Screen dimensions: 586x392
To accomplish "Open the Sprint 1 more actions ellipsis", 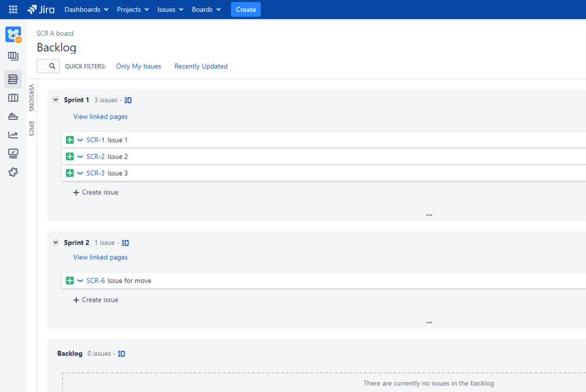I will (429, 215).
